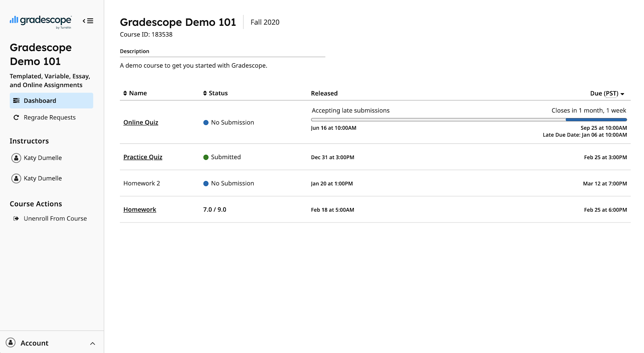Image resolution: width=644 pixels, height=353 pixels.
Task: Open the Online Quiz assignment
Action: [x=141, y=123]
